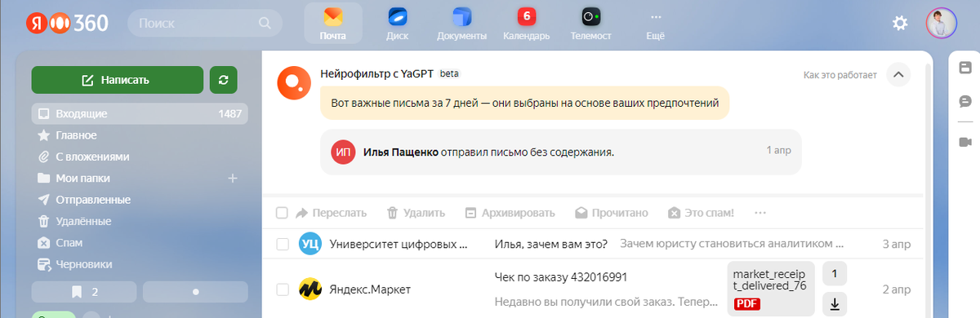
Task: Click Это спам! in the mail toolbar
Action: [x=701, y=213]
